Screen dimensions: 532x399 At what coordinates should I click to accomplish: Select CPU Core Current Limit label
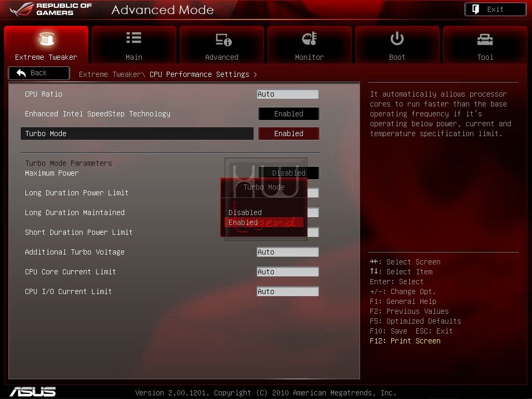pyautogui.click(x=70, y=272)
